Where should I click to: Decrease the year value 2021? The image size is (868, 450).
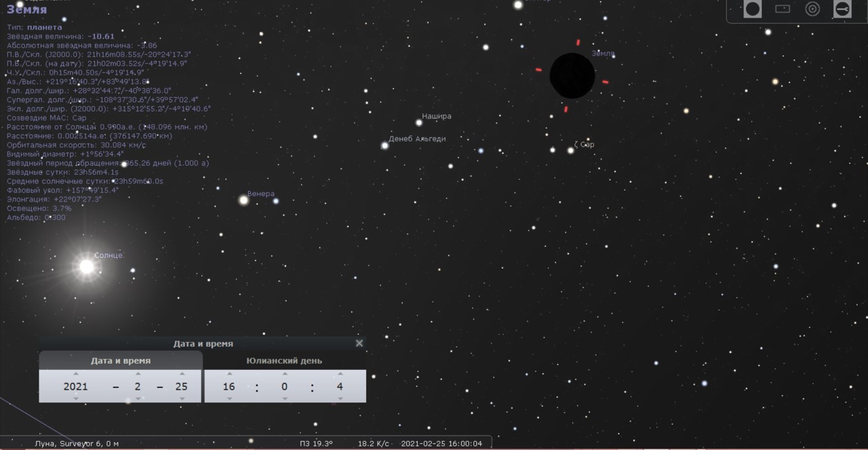click(x=76, y=398)
